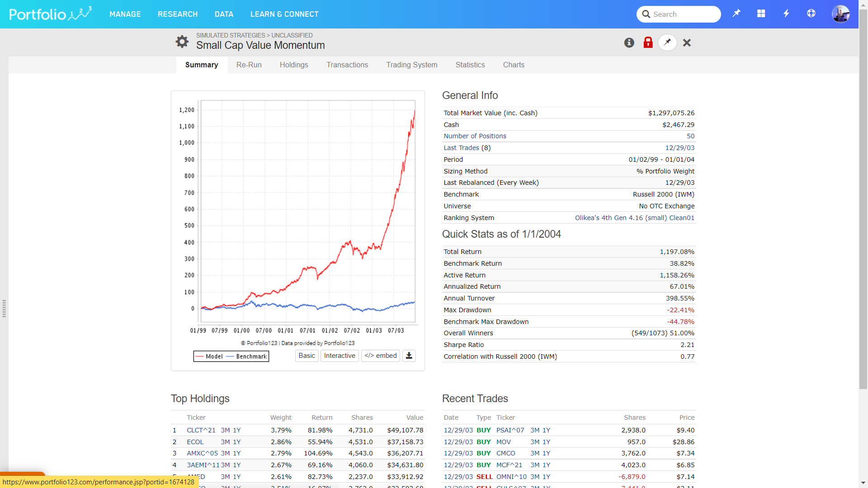Open the Olikea's 4th Gen ranking system link
The image size is (868, 488).
634,218
